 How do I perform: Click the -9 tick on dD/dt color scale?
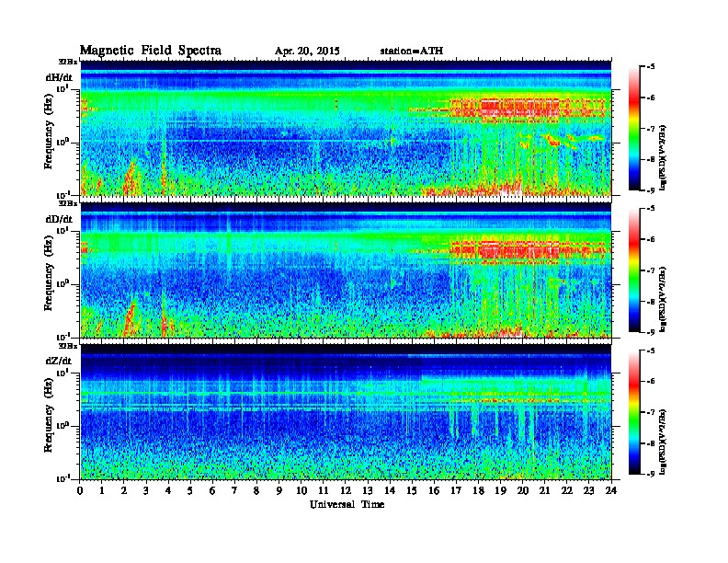pyautogui.click(x=651, y=332)
